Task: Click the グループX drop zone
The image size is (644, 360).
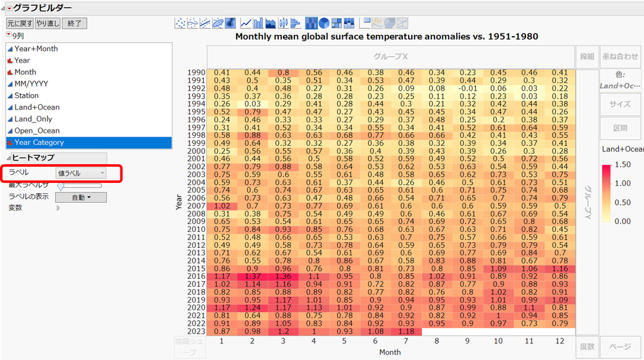Action: pyautogui.click(x=391, y=57)
